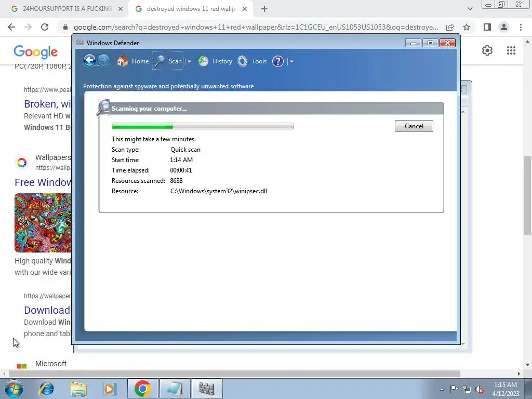Open the Windows Start menu

click(14, 389)
